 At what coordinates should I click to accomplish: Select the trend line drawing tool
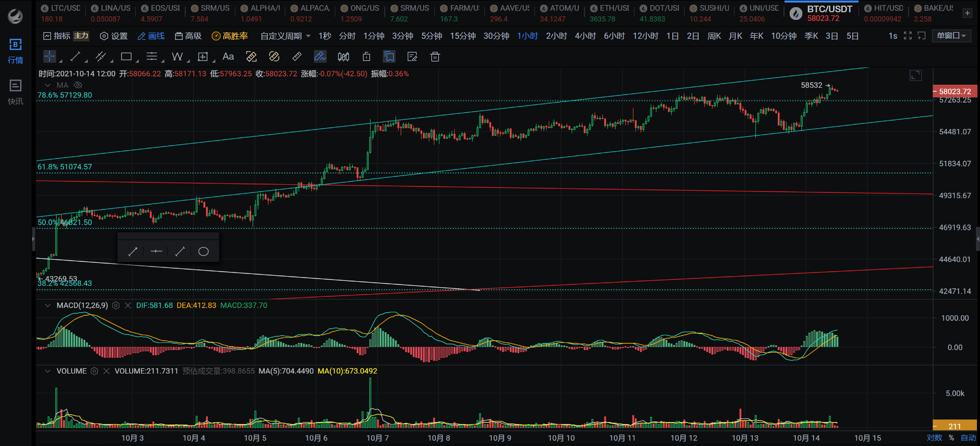(76, 56)
